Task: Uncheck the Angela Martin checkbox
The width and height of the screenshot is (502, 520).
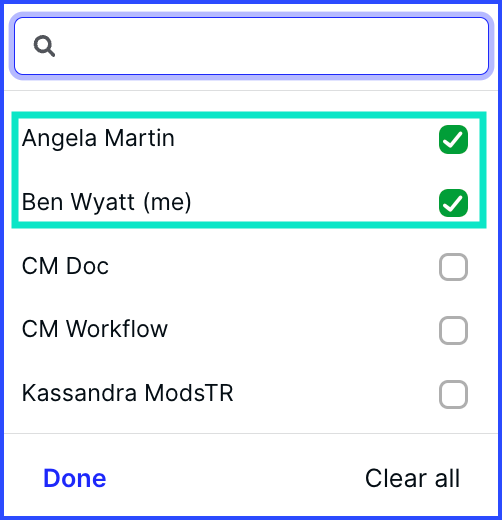Action: 453,139
